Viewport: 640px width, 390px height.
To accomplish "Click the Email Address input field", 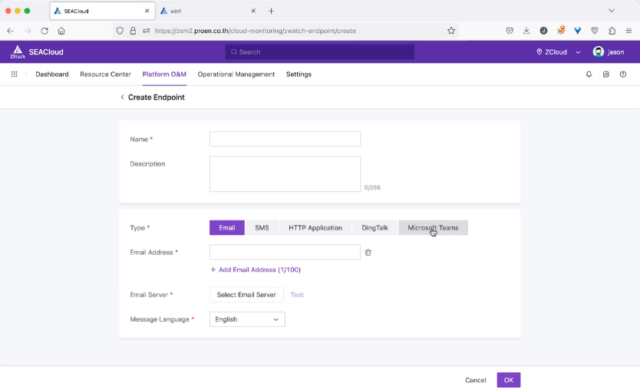I will tap(285, 252).
